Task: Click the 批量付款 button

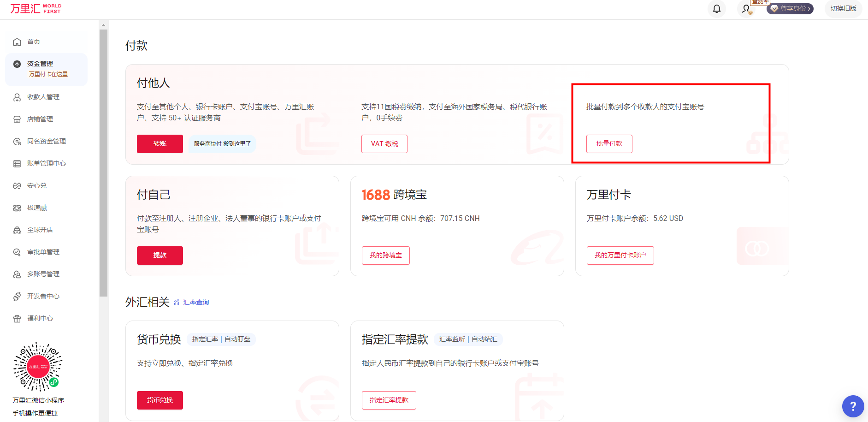Action: [609, 143]
